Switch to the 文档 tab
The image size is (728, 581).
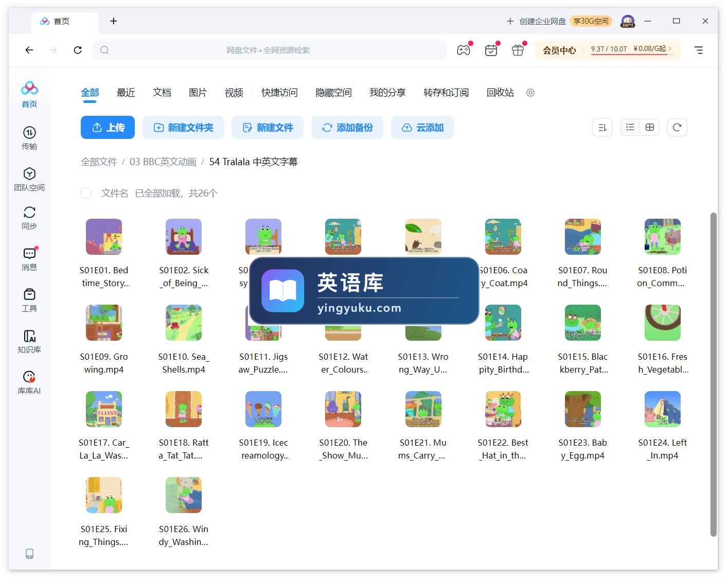point(162,93)
